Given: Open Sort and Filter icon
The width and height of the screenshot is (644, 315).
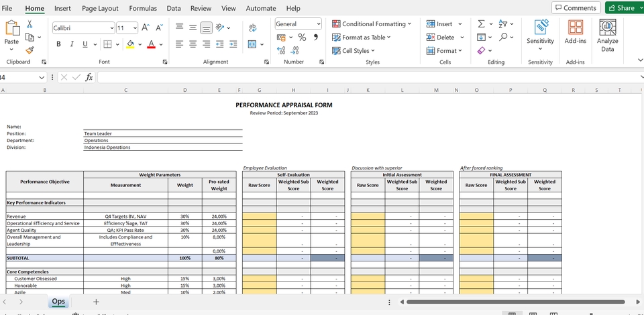Looking at the screenshot, I should pos(503,23).
